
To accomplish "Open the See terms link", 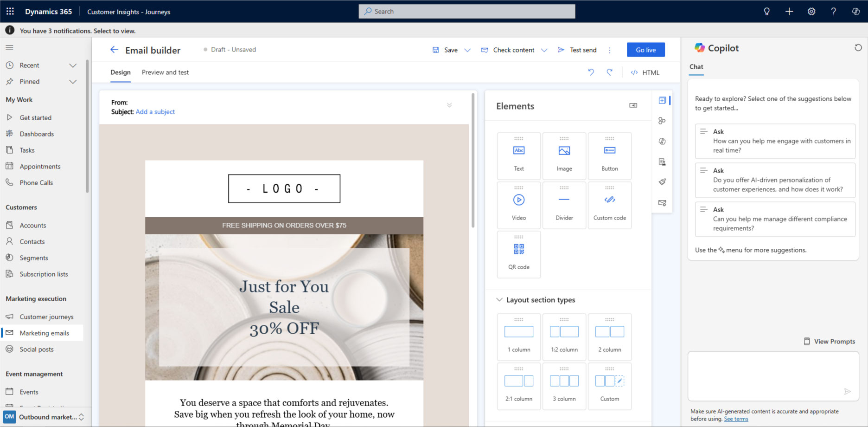I will pyautogui.click(x=736, y=419).
